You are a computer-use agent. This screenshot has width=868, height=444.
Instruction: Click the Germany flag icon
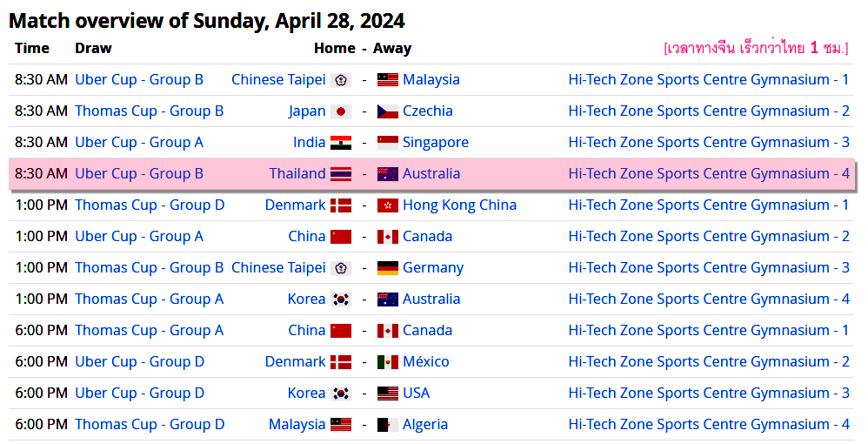388,268
